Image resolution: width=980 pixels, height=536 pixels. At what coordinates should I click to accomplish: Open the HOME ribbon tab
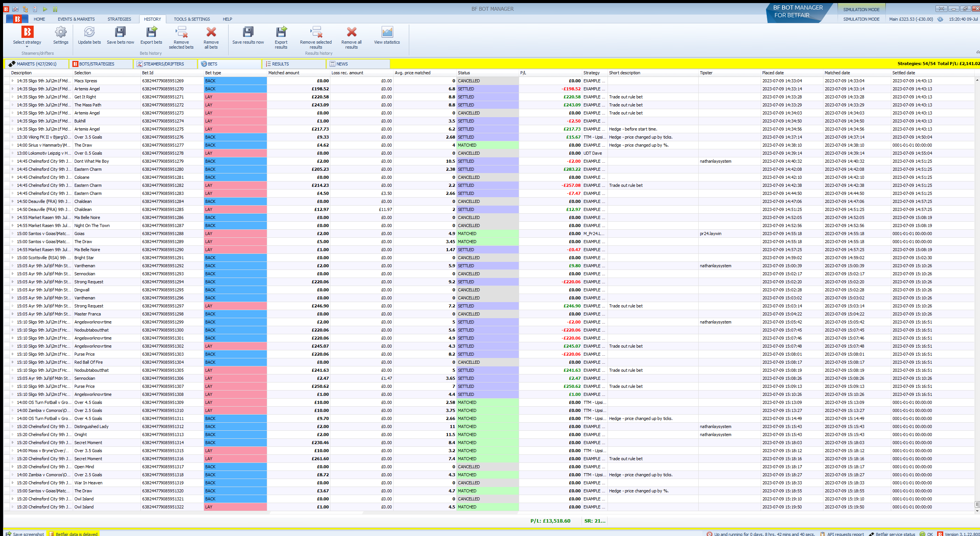click(39, 19)
